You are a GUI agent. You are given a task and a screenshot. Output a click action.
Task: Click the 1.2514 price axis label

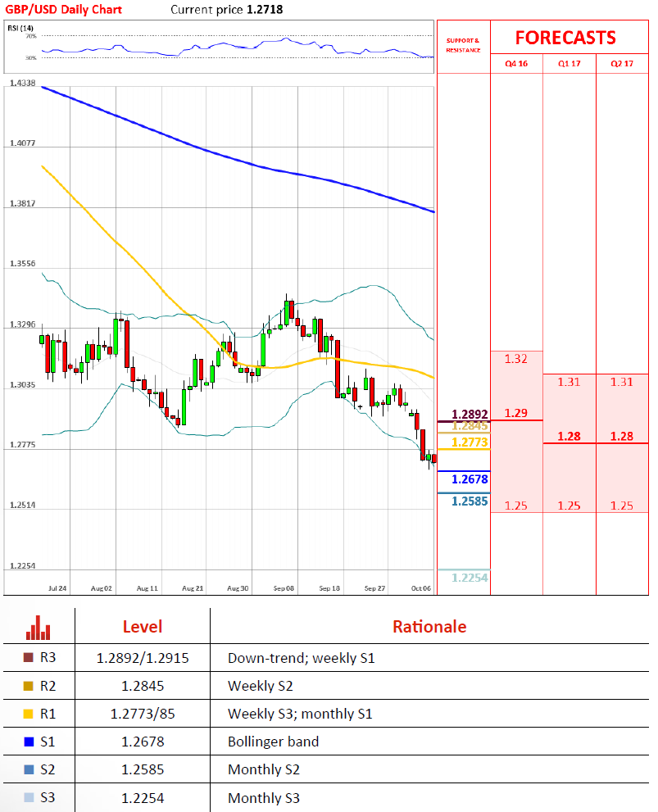tap(23, 505)
